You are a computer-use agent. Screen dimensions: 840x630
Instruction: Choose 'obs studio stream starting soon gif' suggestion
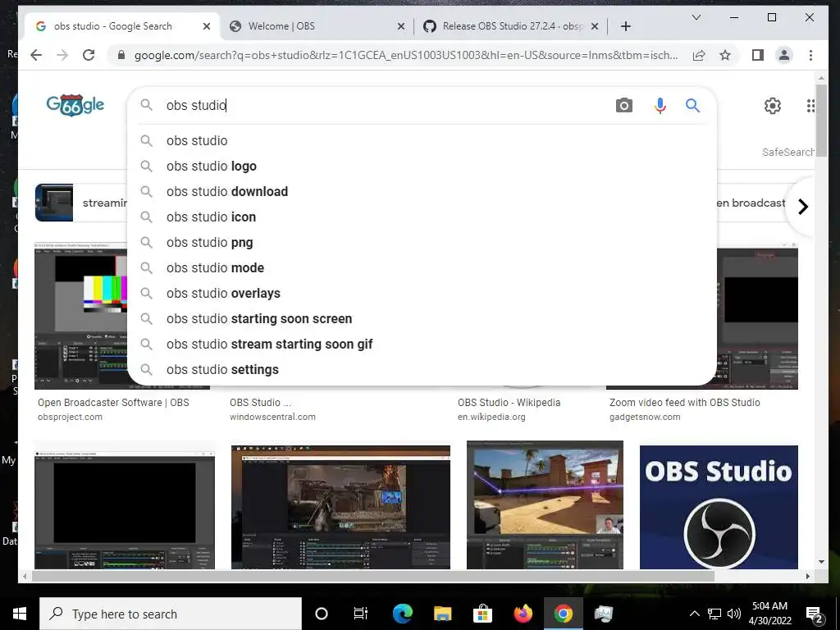422,344
